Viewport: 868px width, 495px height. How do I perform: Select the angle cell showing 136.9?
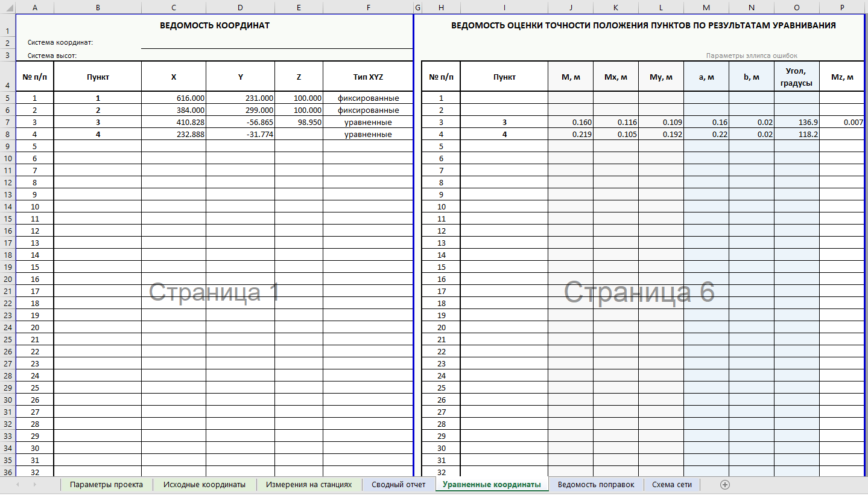(796, 123)
